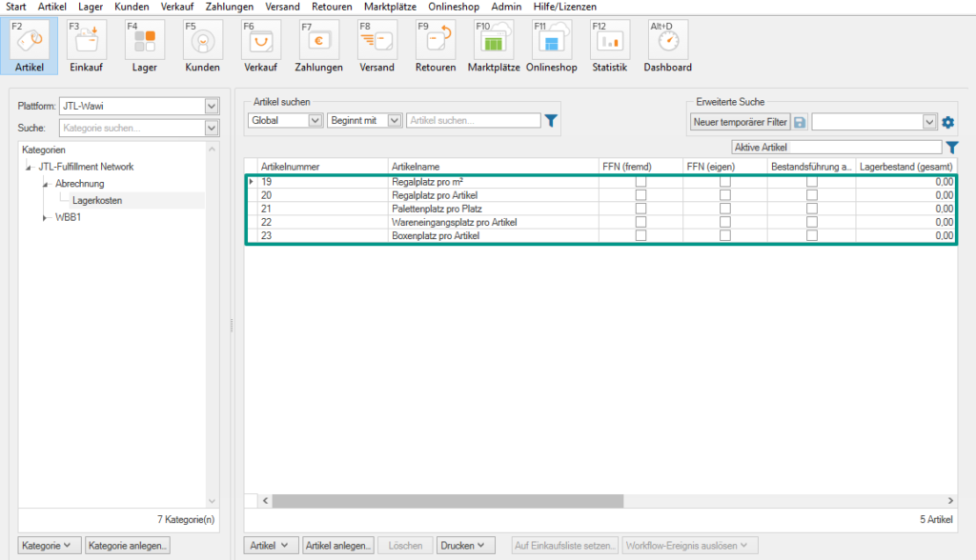The image size is (976, 560).
Task: Open the Einkauf module icon
Action: [87, 39]
